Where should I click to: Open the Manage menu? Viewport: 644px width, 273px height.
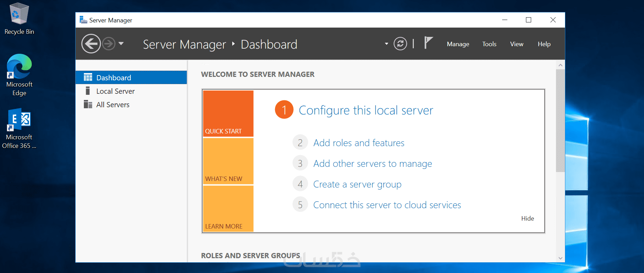click(458, 44)
